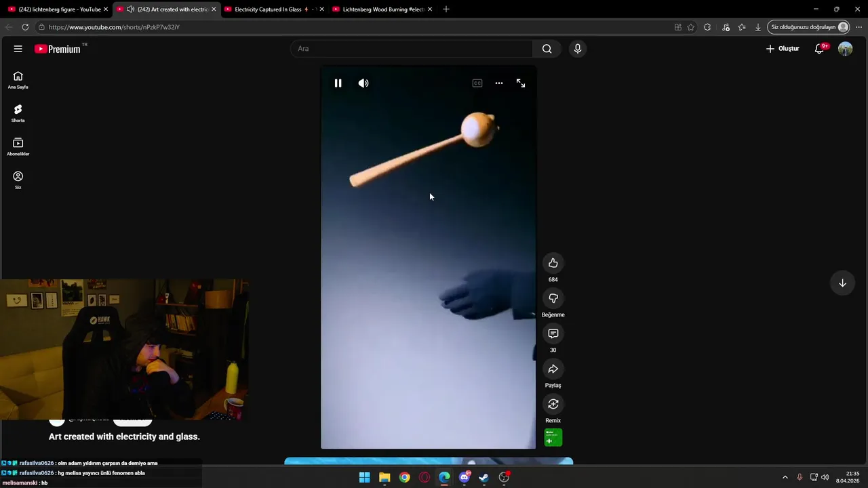Click the title 'Art created with electricity and glass.'
This screenshot has height=488, width=868.
tap(124, 436)
